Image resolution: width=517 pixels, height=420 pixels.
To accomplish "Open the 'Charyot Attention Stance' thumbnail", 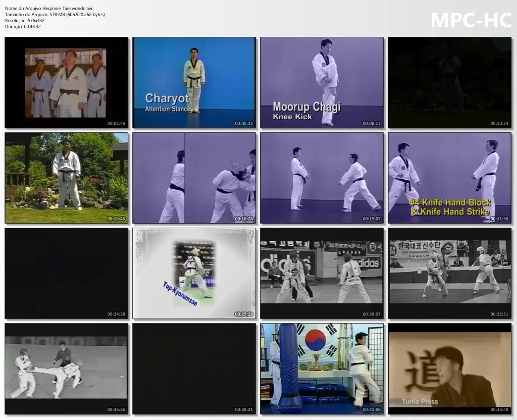I will click(x=194, y=82).
